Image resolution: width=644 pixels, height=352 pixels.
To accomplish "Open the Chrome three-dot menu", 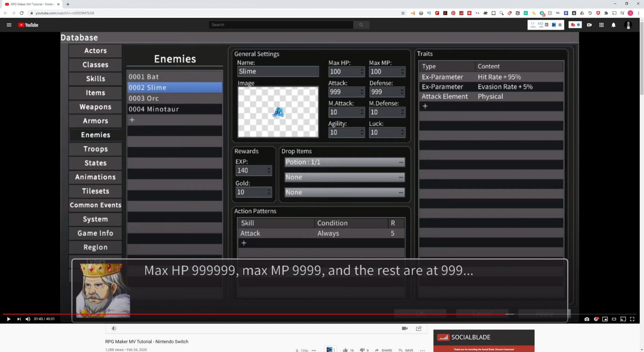I will (x=639, y=13).
